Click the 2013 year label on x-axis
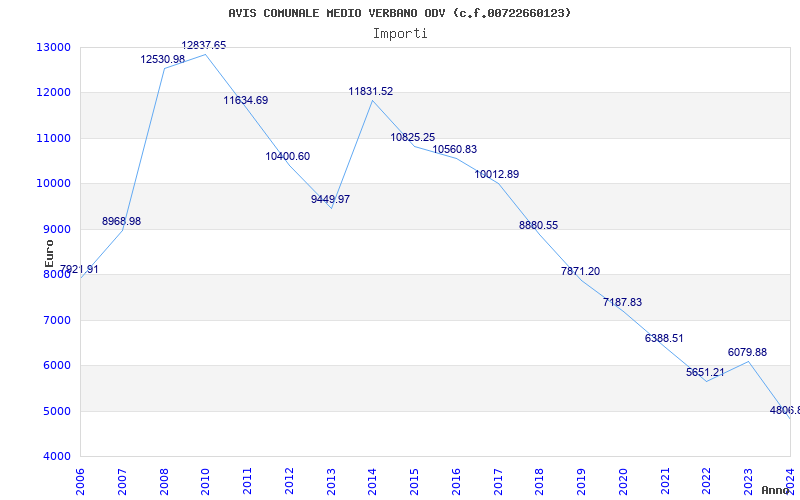 331,481
